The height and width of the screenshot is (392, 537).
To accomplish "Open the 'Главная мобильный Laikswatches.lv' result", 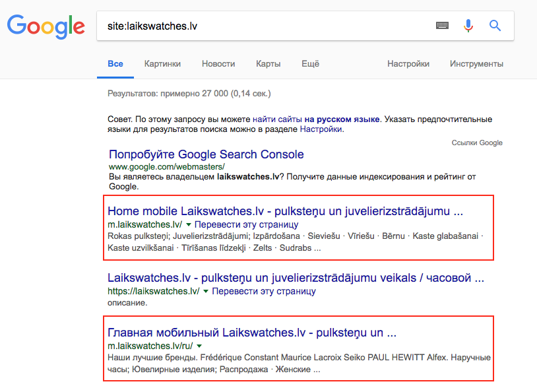I will 251,332.
